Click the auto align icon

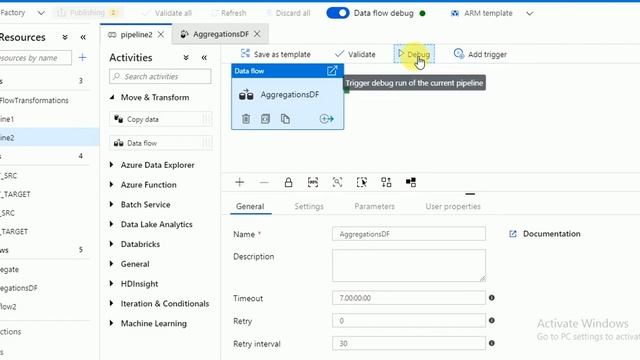pos(386,182)
